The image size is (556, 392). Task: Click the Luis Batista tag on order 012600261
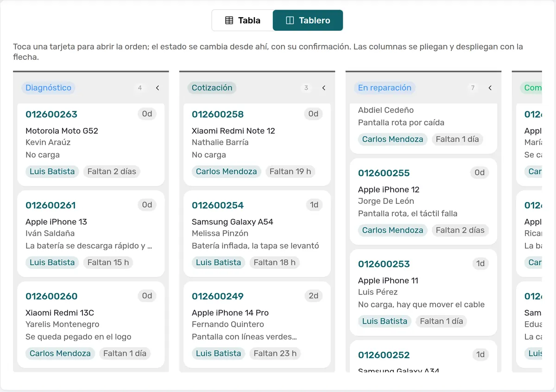[x=52, y=262]
